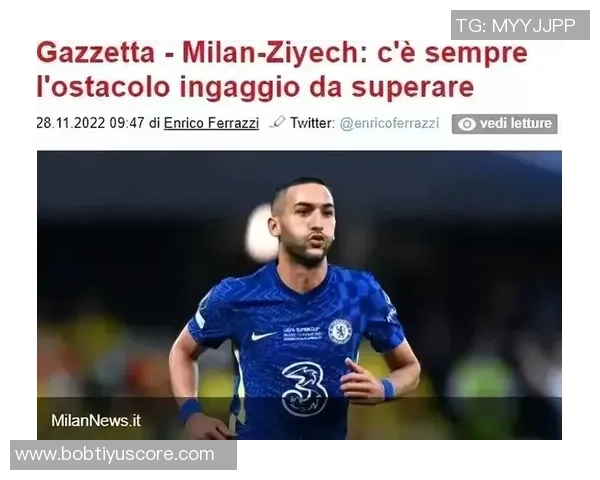This screenshot has width=600, height=480.
Task: Open author link Enrico Ferrazzi
Action: [211, 123]
